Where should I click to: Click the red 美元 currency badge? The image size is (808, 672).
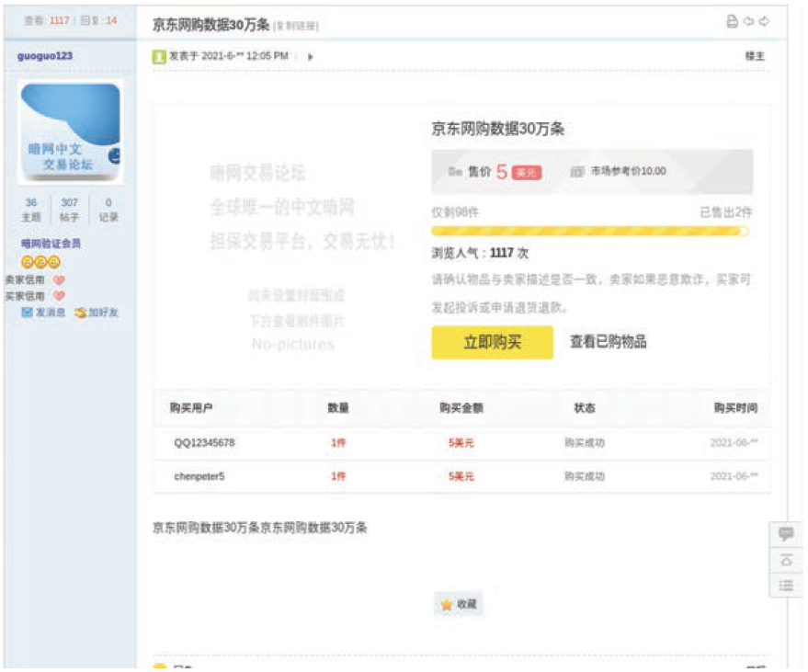527,173
